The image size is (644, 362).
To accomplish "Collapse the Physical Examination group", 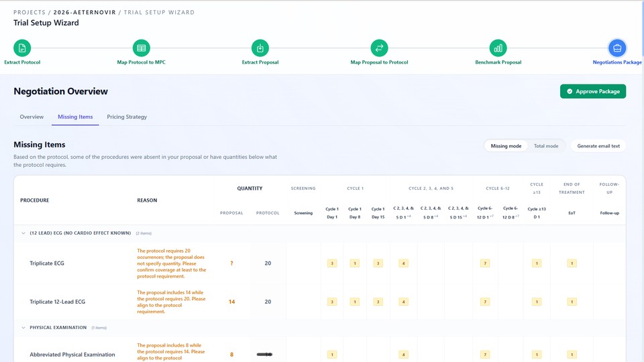I will [23, 328].
